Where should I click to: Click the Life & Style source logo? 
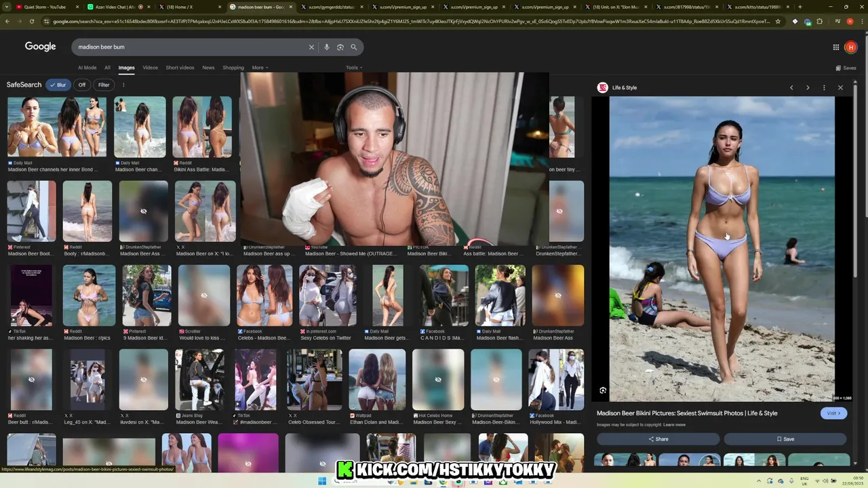pyautogui.click(x=602, y=87)
